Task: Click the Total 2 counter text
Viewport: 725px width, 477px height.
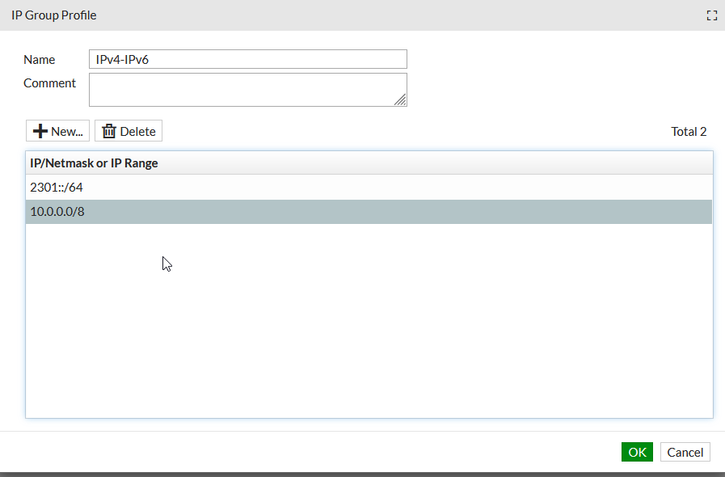Action: pos(689,132)
